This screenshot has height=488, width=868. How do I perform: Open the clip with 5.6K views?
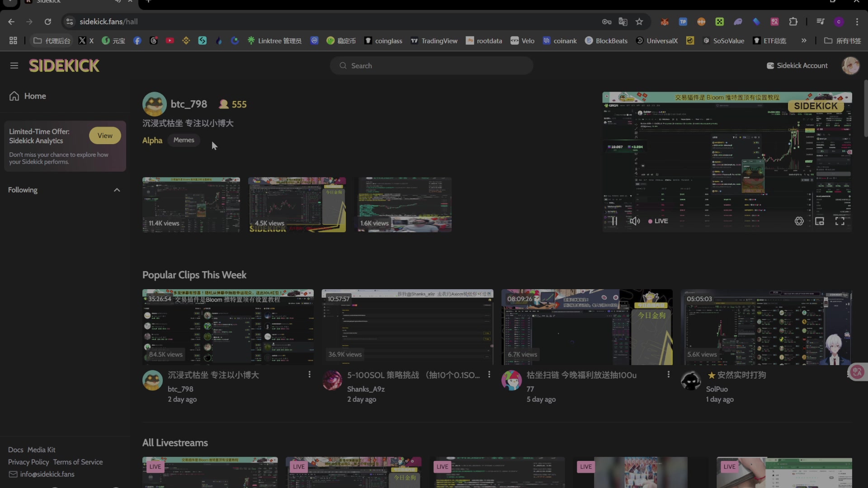tap(766, 327)
